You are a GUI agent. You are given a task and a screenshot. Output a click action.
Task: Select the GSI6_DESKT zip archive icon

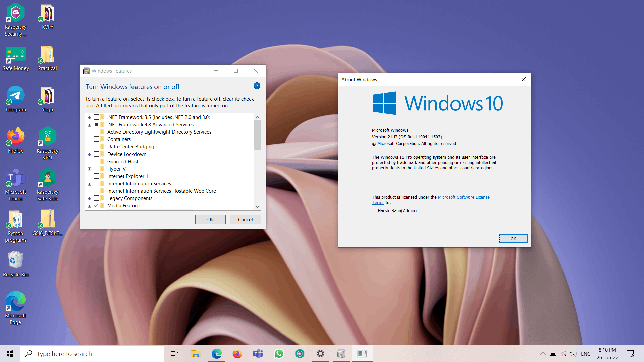pos(48,223)
